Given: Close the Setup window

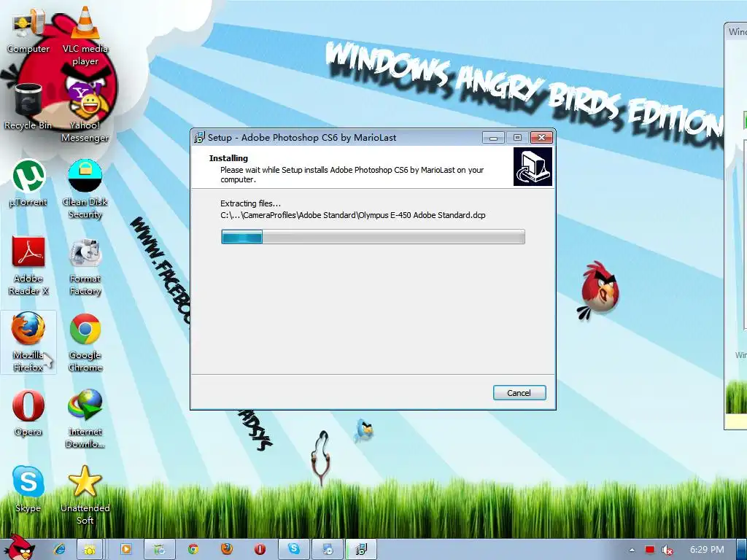Looking at the screenshot, I should (x=541, y=138).
